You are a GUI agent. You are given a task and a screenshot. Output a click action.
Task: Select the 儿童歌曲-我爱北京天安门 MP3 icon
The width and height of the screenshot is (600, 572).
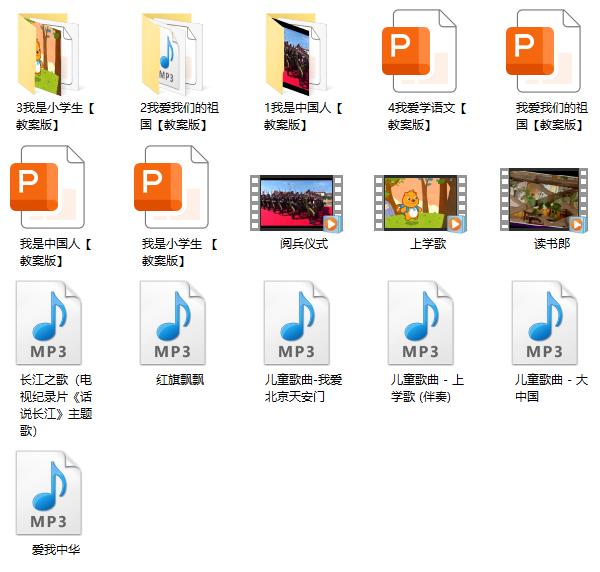pyautogui.click(x=297, y=324)
